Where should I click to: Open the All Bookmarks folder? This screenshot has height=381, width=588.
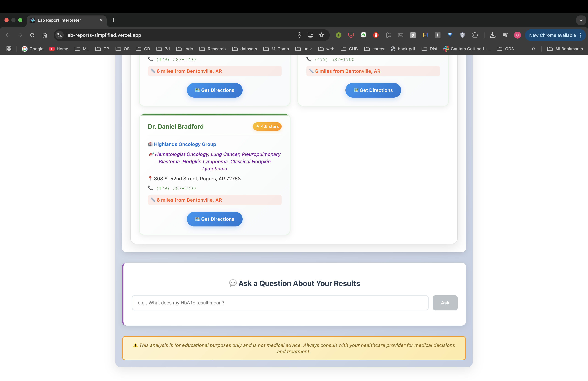point(565,49)
